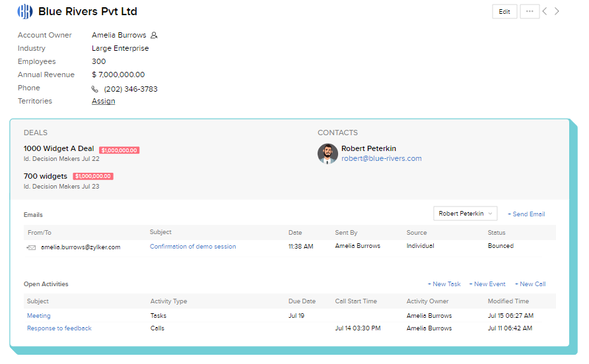Add a New Call activity
Viewport: 589px width, 364px height.
point(530,284)
